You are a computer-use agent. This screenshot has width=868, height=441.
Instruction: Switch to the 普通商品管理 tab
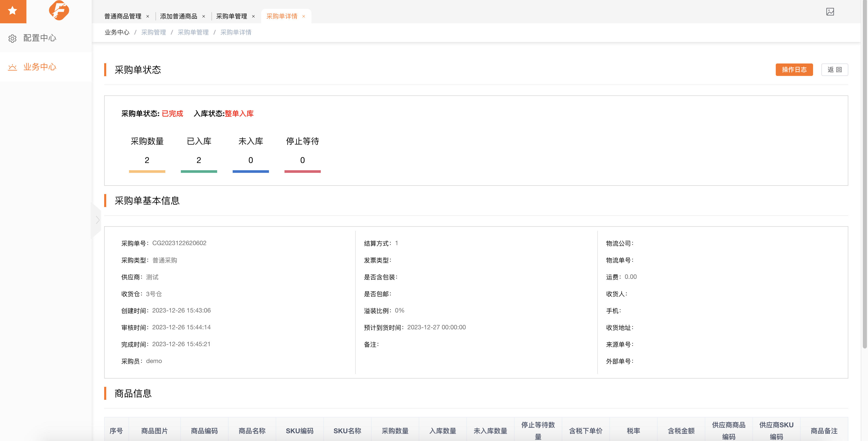[x=123, y=16]
